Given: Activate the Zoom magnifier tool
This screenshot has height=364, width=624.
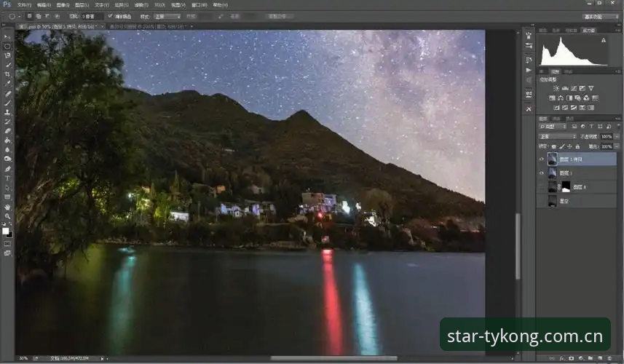Looking at the screenshot, I should pos(7,216).
